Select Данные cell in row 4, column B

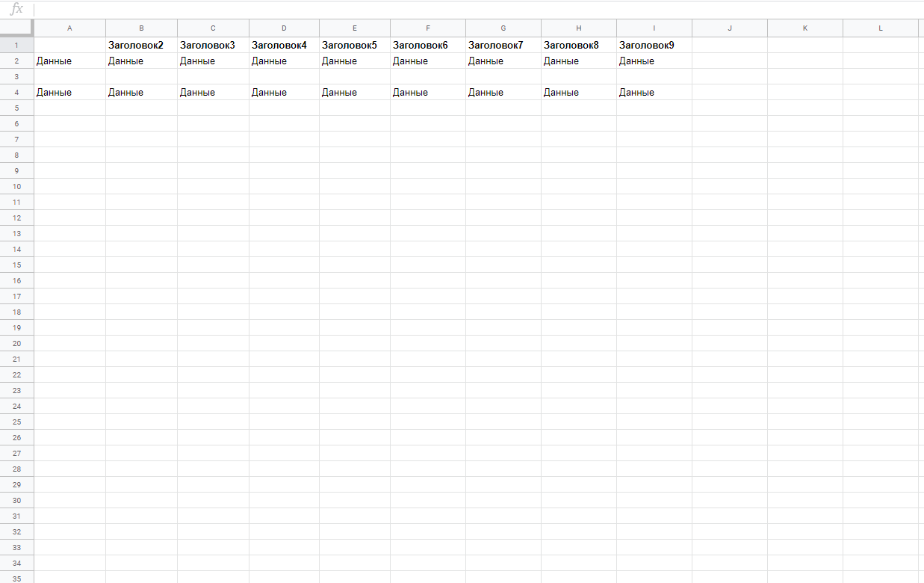(x=141, y=92)
